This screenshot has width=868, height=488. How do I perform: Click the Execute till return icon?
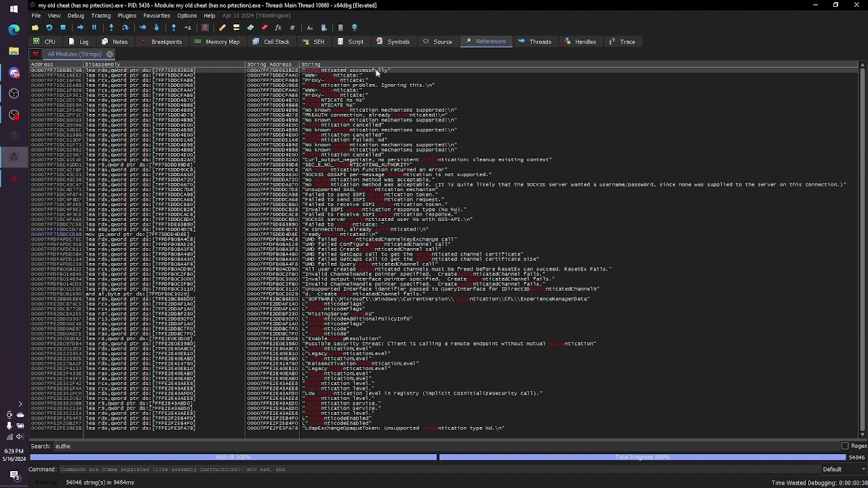coord(174,28)
